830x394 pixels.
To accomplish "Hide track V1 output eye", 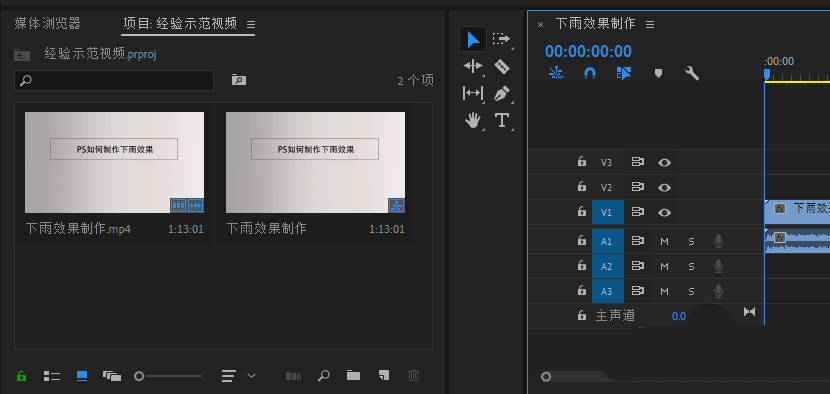I will [x=664, y=212].
